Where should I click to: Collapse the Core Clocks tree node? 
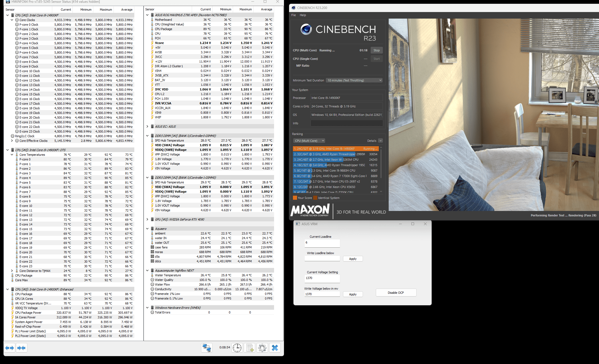point(12,20)
